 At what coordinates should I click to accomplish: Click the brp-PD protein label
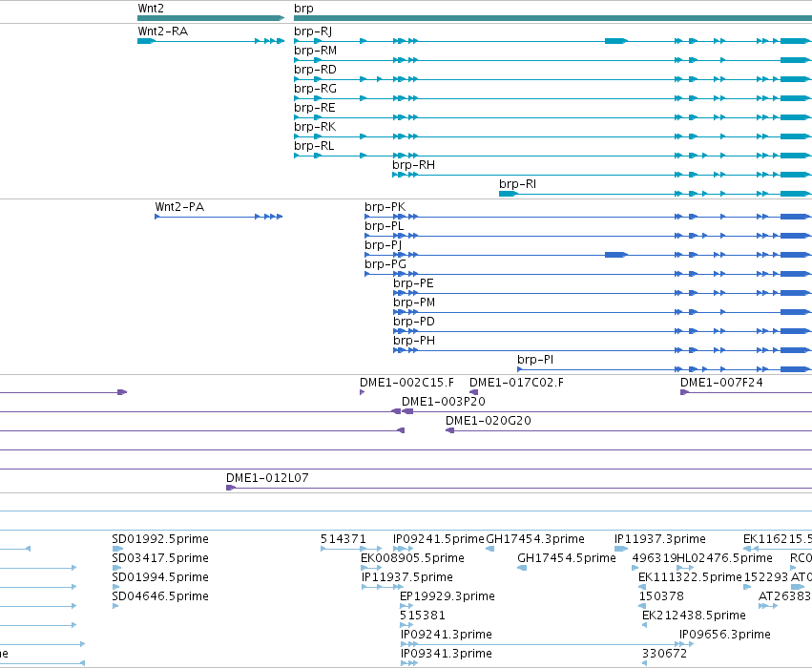tap(414, 323)
